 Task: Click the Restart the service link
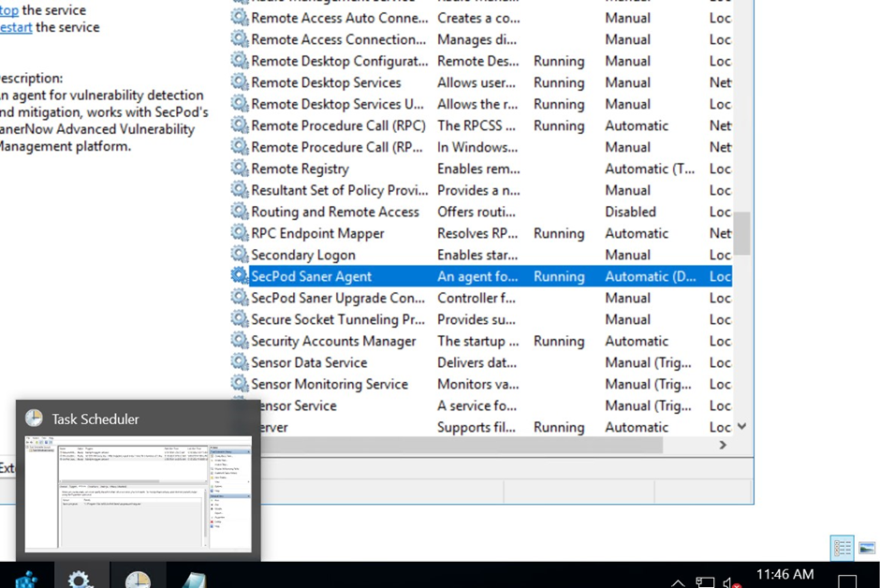16,27
